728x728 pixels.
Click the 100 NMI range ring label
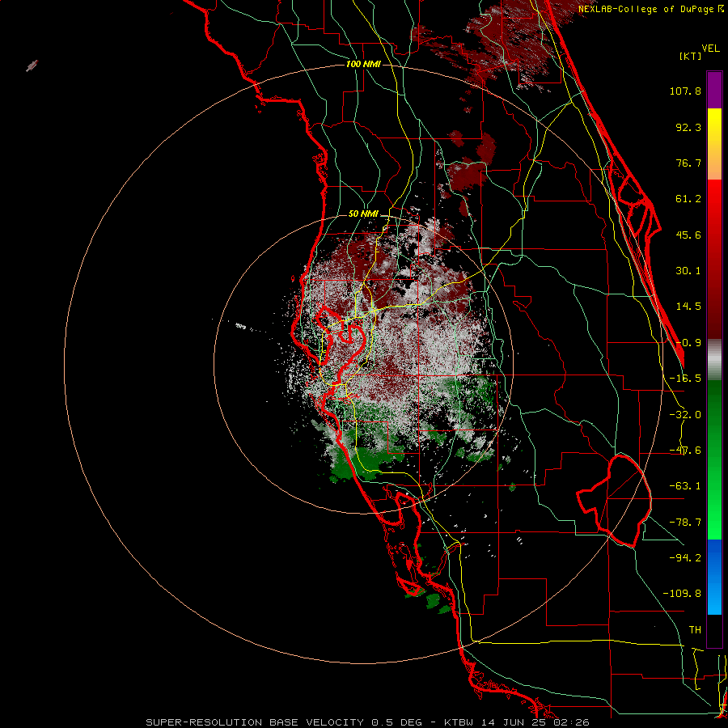(x=363, y=64)
